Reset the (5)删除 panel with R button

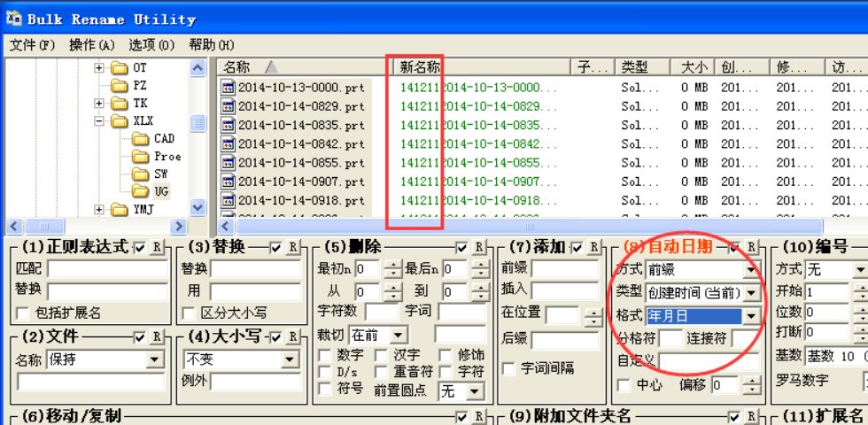point(479,247)
